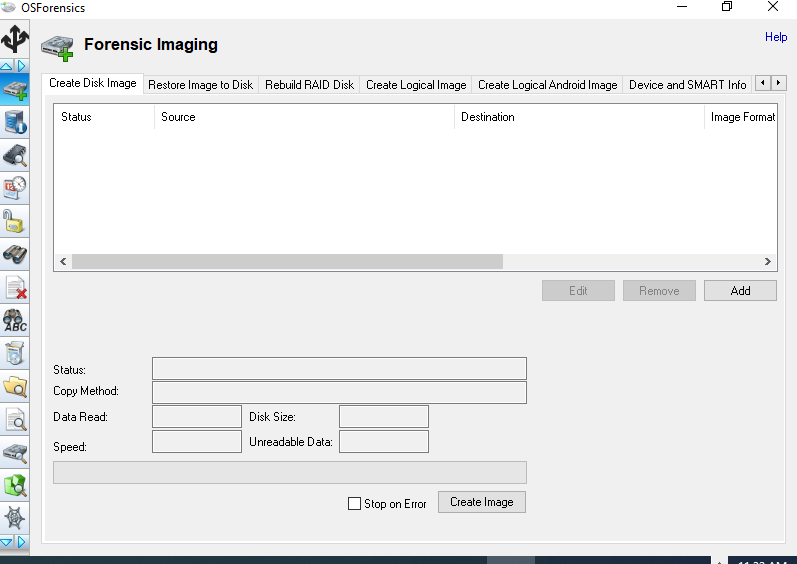Open the Rebuild RAID Disk tab
Image resolution: width=797 pixels, height=564 pixels.
point(310,85)
